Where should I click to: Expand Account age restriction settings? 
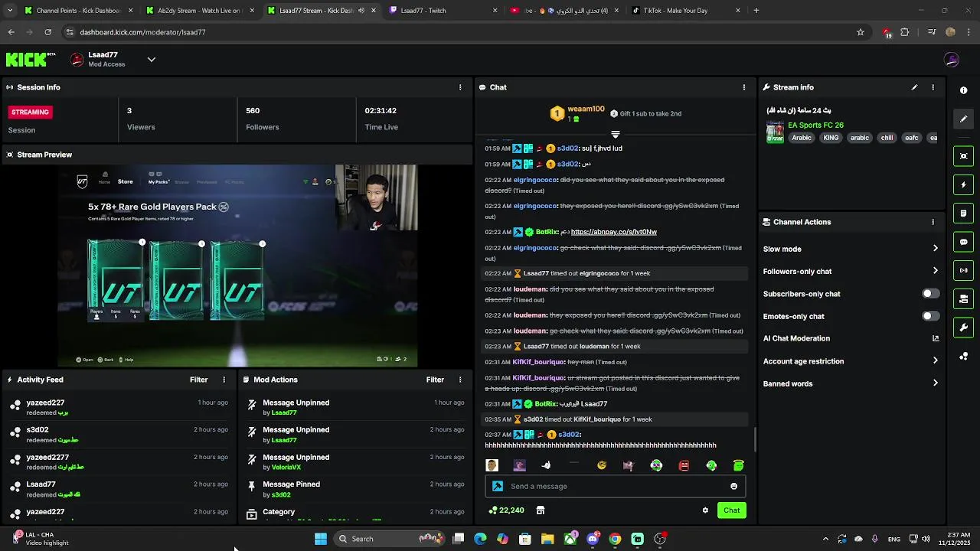click(x=935, y=361)
